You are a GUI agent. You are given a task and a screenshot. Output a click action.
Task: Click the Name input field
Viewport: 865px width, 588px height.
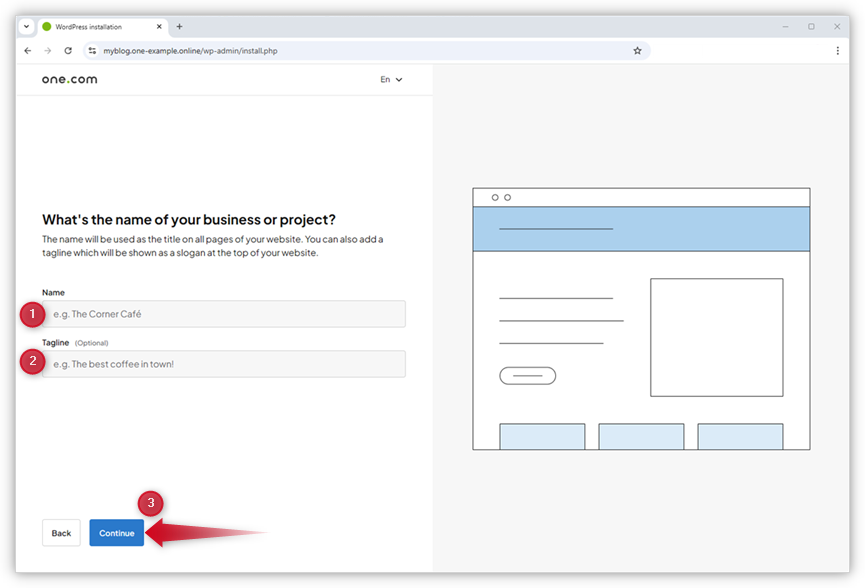click(222, 313)
